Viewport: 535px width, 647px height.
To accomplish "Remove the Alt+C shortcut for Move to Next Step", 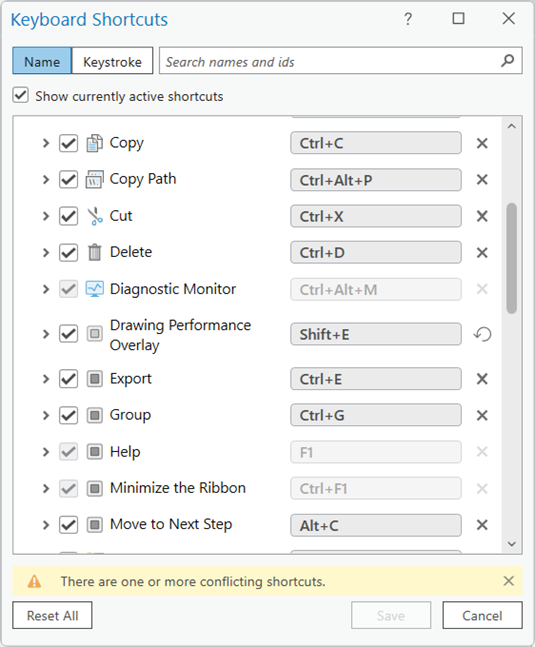I will 482,525.
